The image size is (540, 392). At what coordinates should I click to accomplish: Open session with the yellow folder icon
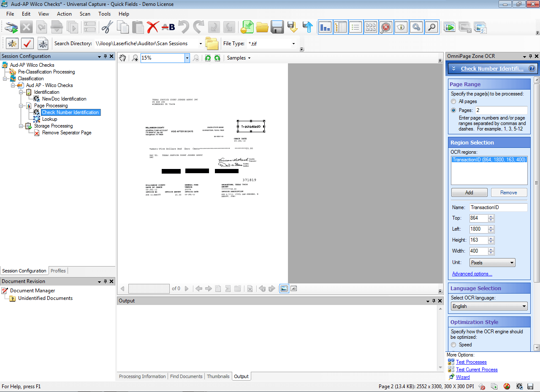pos(262,27)
